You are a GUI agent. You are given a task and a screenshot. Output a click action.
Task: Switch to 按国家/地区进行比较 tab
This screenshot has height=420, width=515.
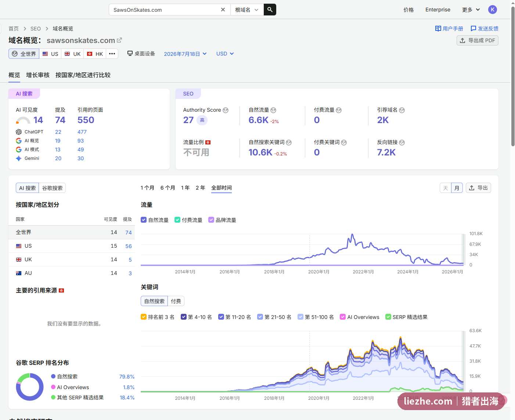(83, 75)
